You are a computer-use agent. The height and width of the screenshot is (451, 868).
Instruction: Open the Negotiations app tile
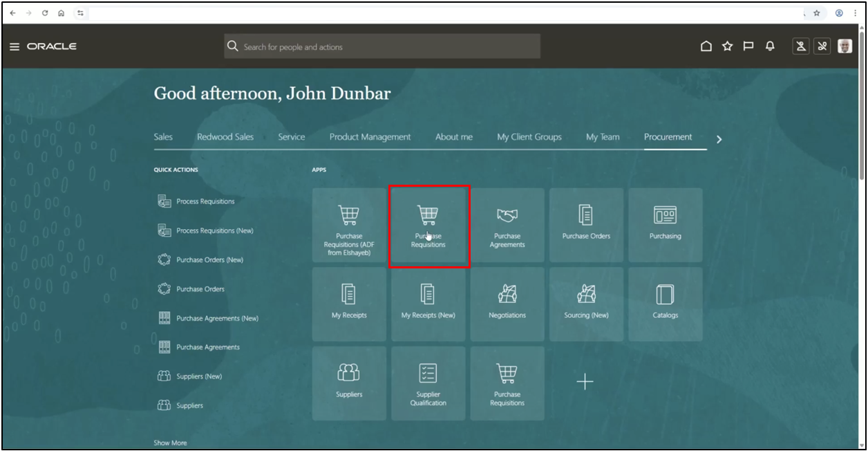click(507, 304)
